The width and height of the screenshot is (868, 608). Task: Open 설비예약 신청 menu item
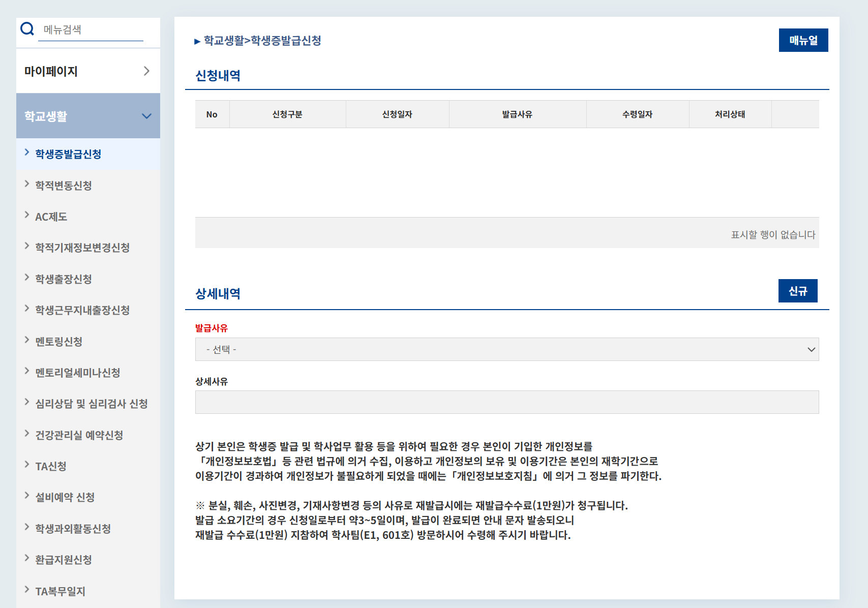pos(65,497)
